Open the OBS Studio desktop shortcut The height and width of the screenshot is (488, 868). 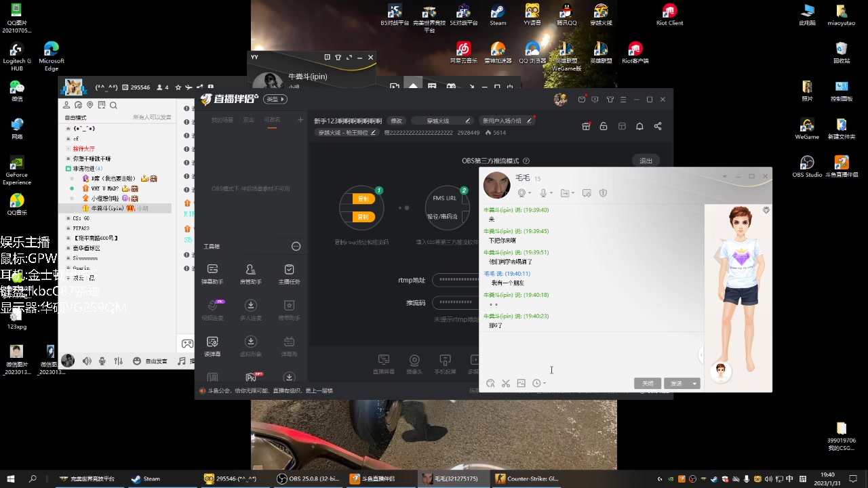(807, 167)
